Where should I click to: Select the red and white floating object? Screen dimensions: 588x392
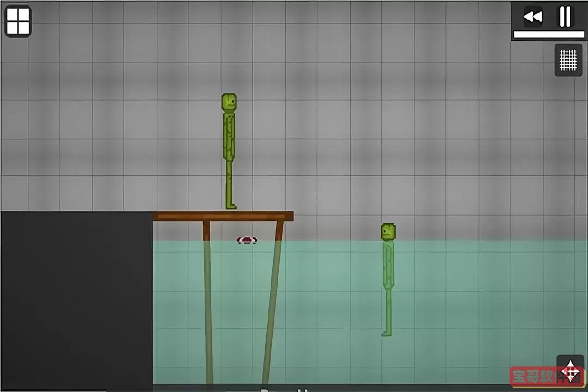click(x=247, y=240)
